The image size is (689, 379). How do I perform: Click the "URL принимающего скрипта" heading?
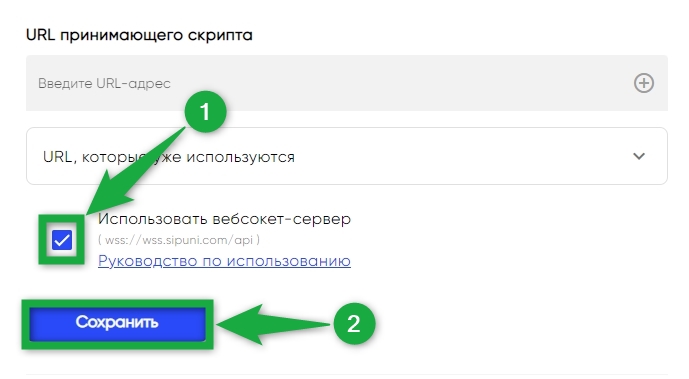click(139, 35)
